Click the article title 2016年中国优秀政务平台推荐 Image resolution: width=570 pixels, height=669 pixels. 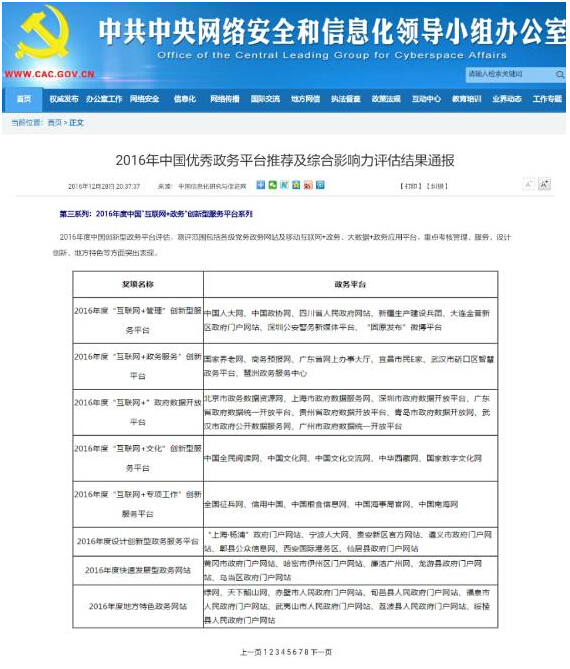pos(285,161)
